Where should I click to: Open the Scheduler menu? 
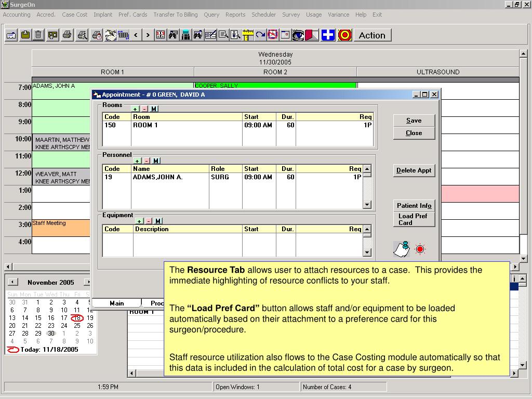click(263, 15)
